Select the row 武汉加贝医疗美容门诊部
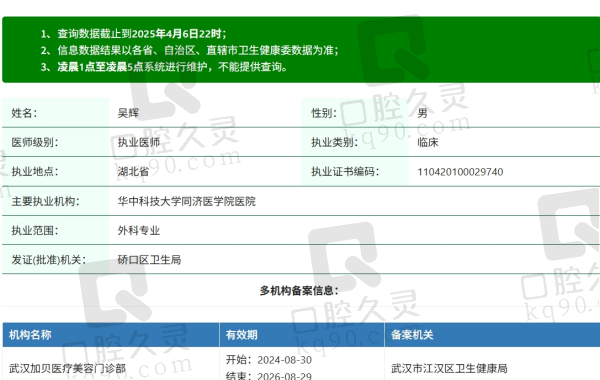600x380 pixels. (67, 369)
